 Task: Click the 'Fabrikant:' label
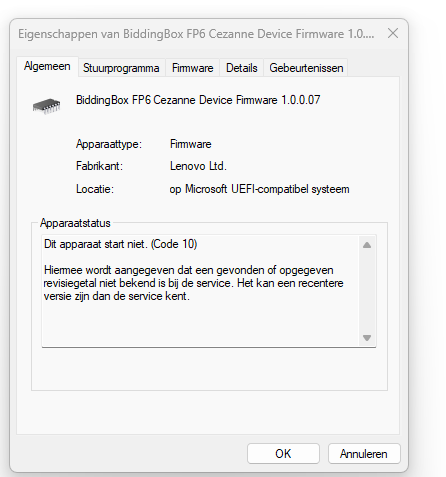pyautogui.click(x=99, y=166)
